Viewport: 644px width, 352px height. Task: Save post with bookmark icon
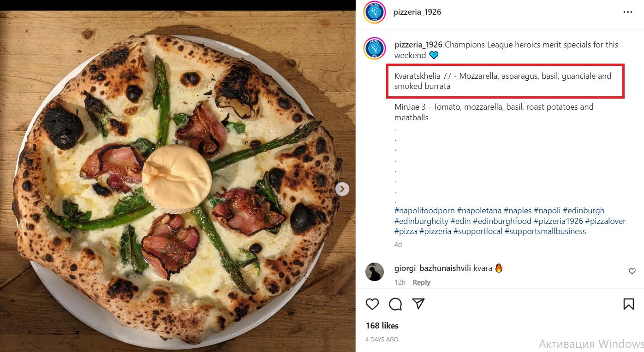tap(628, 304)
